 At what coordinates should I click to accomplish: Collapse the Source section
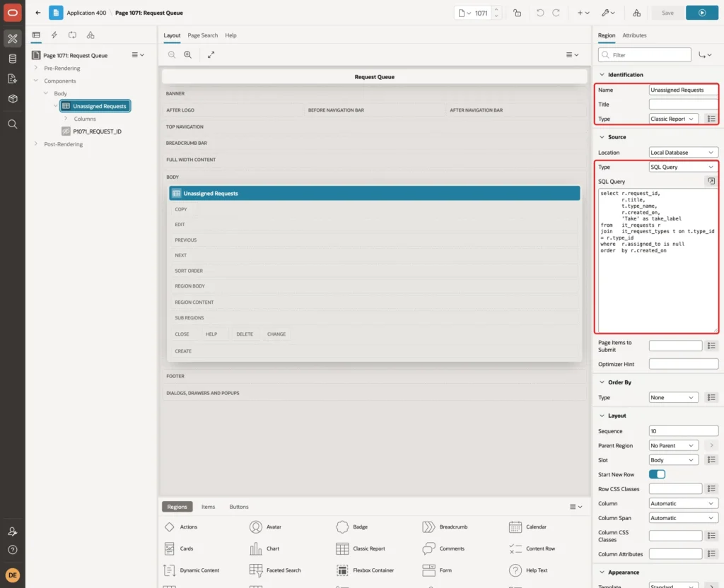pyautogui.click(x=602, y=136)
